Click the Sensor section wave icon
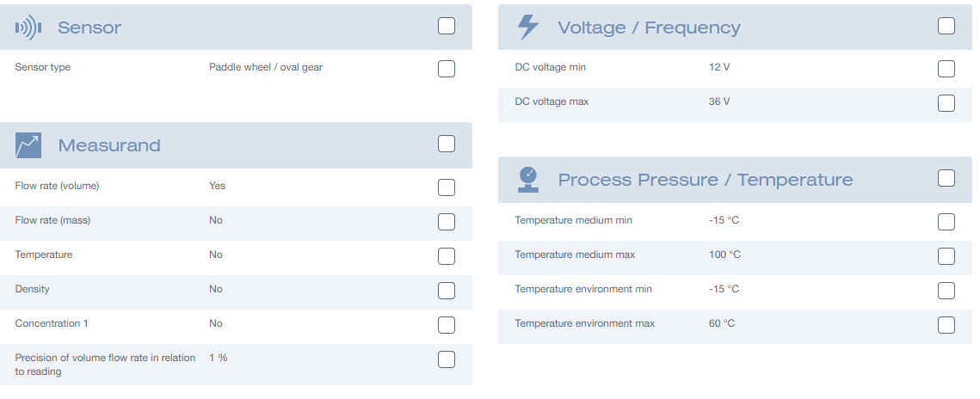The height and width of the screenshot is (399, 980). 28,28
